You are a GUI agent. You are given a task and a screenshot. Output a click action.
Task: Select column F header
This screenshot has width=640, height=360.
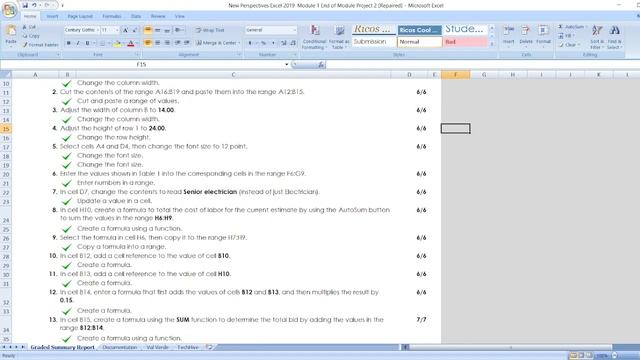(456, 75)
